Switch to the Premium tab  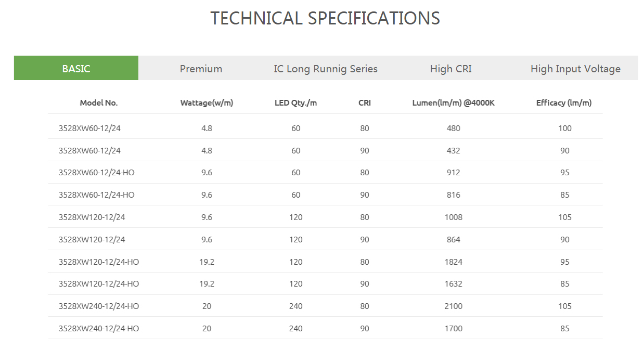tap(201, 68)
